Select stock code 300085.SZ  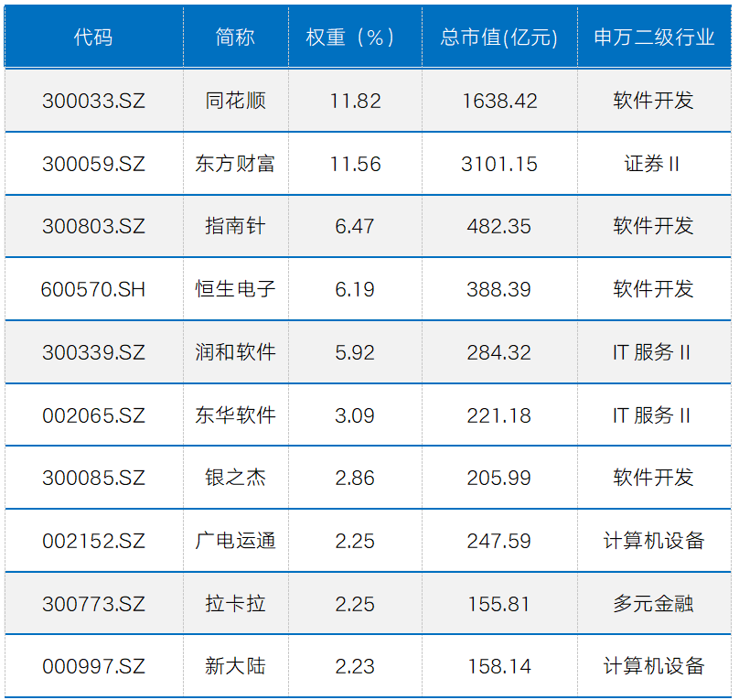[94, 478]
